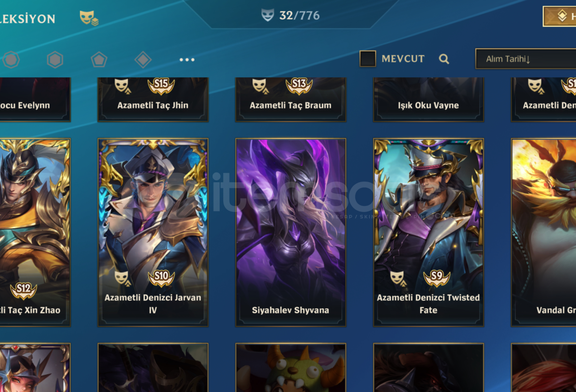Screen dimensions: 576x392
Task: Click the search magnifier icon
Action: (x=444, y=59)
